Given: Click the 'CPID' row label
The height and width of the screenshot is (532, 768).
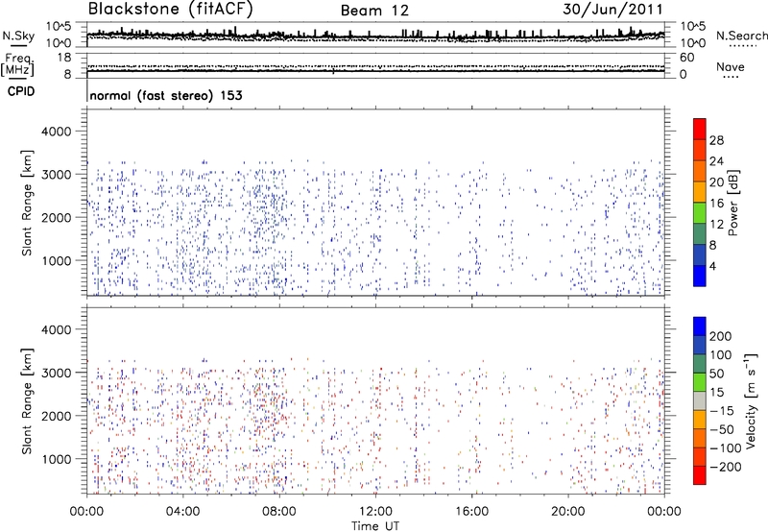Looking at the screenshot, I should 21,91.
